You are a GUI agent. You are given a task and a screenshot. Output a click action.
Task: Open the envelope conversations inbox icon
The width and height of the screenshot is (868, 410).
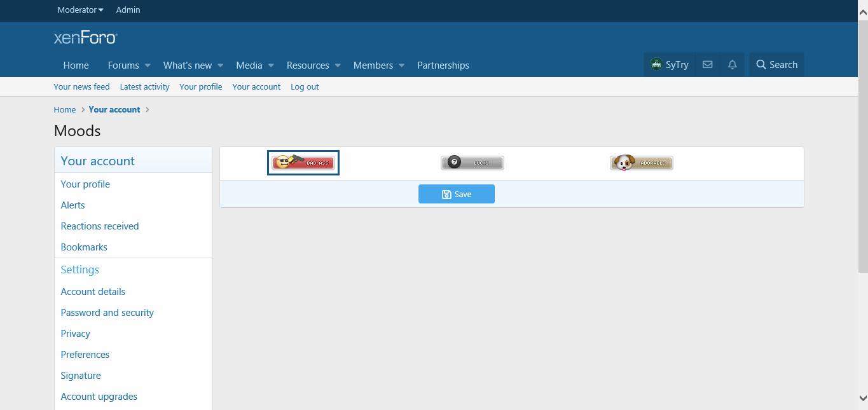tap(707, 65)
